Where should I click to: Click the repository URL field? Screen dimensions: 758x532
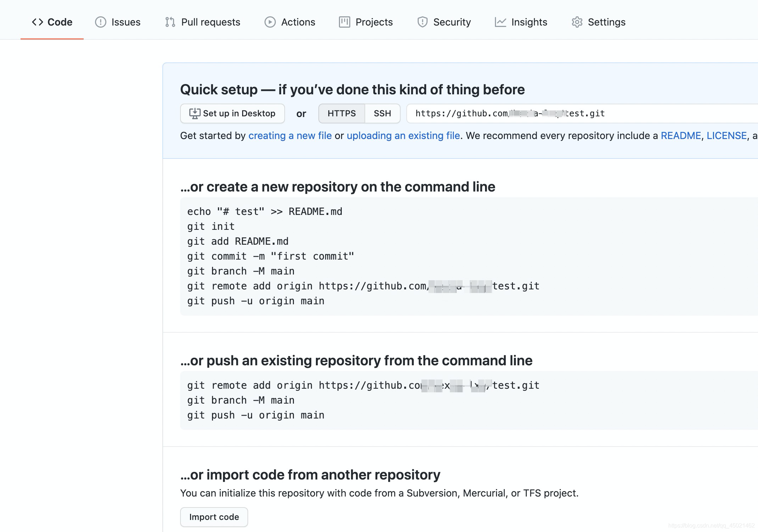(x=582, y=113)
